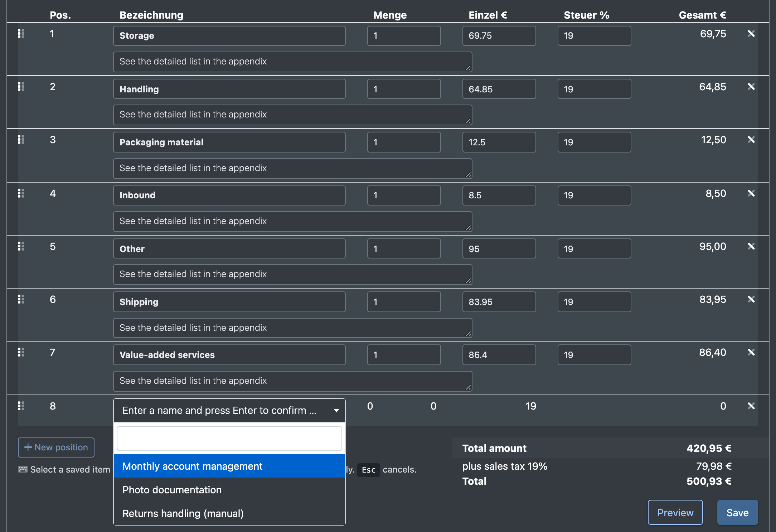This screenshot has width=776, height=532.
Task: Change quantity of Packaging material
Action: [404, 142]
